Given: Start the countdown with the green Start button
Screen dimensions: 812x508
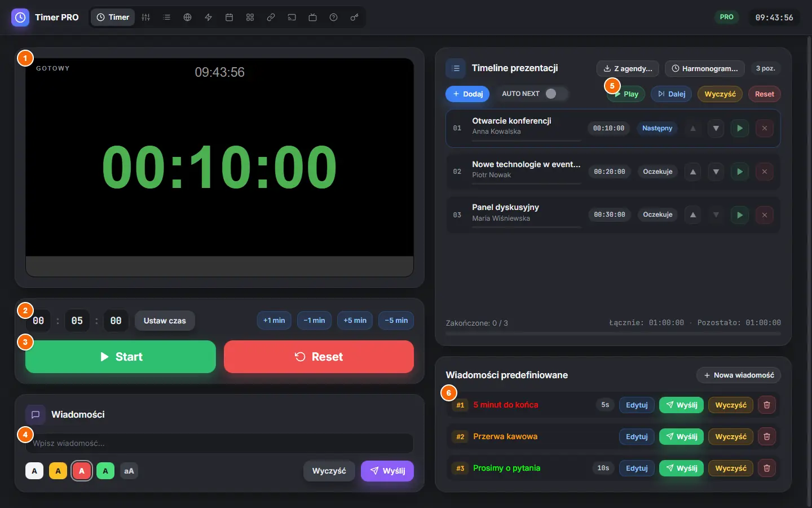Looking at the screenshot, I should tap(121, 357).
